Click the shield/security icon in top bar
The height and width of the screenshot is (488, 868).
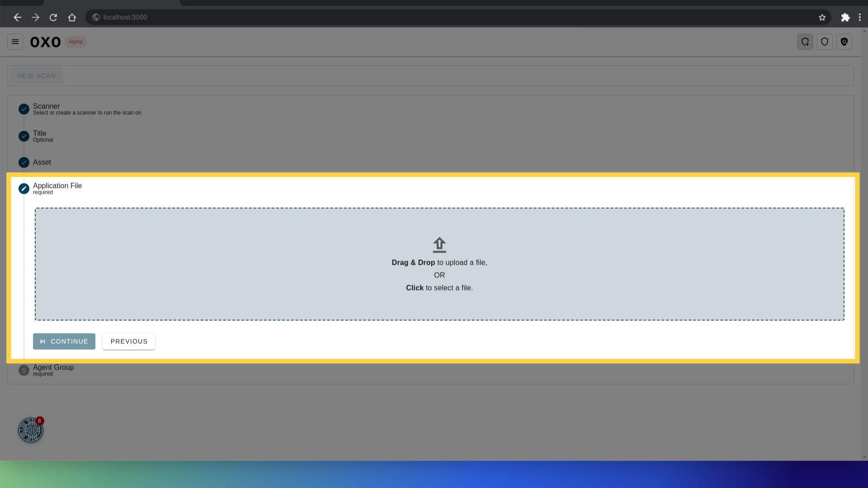(x=825, y=42)
